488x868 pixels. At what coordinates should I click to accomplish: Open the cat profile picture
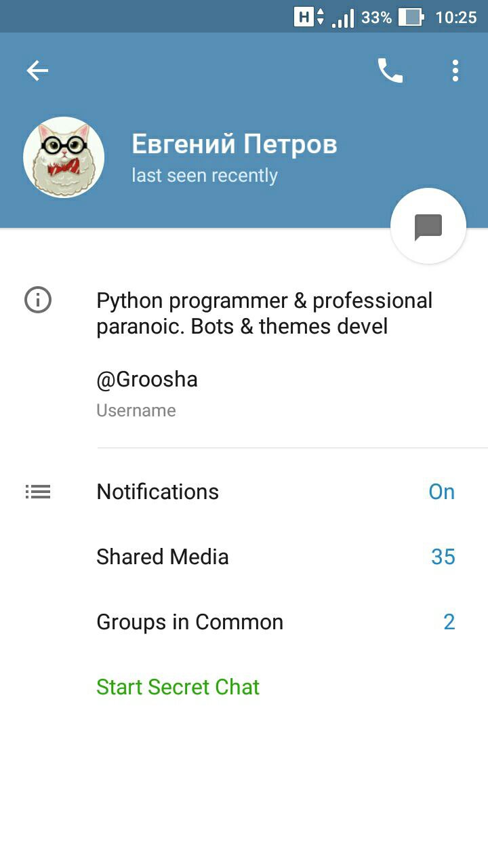click(x=64, y=157)
